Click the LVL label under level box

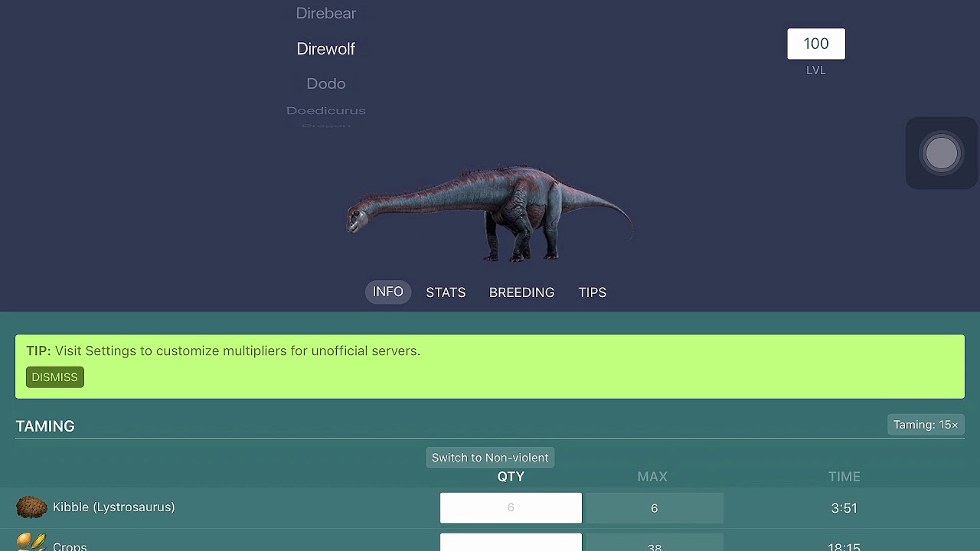click(816, 70)
